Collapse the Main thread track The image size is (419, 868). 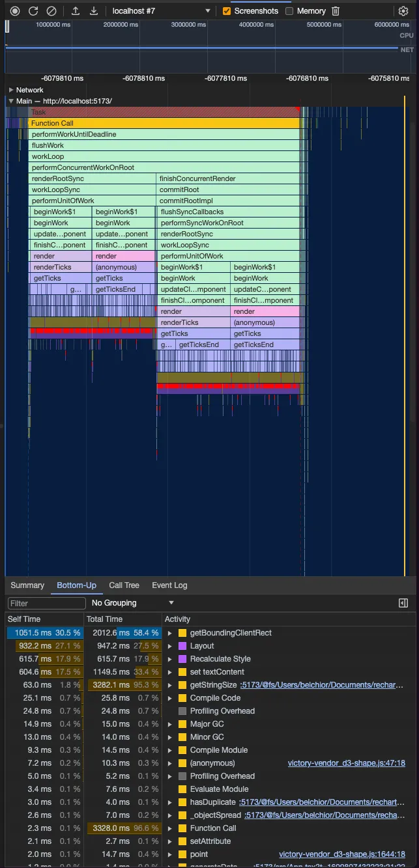pos(11,101)
